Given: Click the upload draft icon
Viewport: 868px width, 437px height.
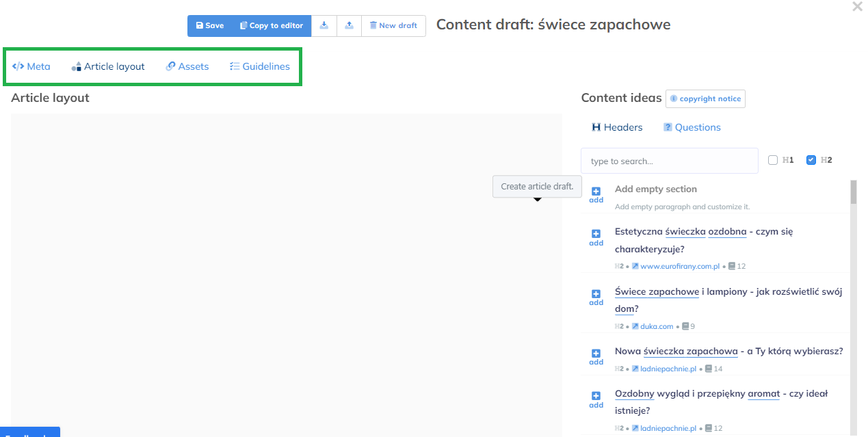Looking at the screenshot, I should [x=349, y=26].
